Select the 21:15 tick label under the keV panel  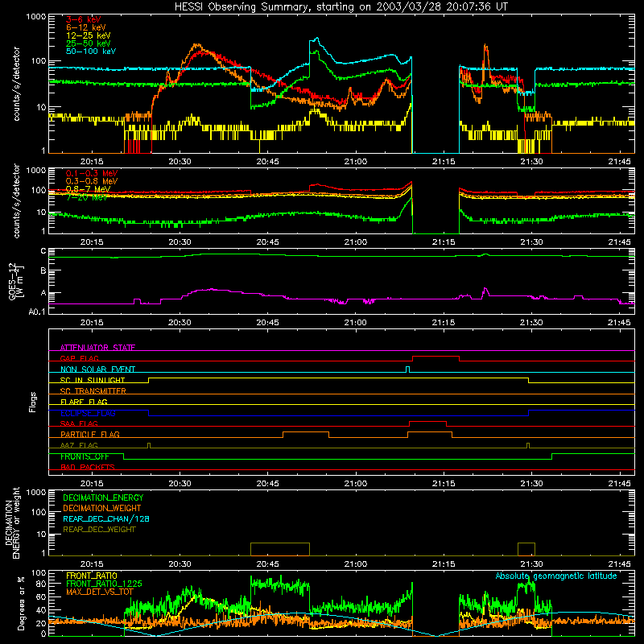(x=444, y=162)
